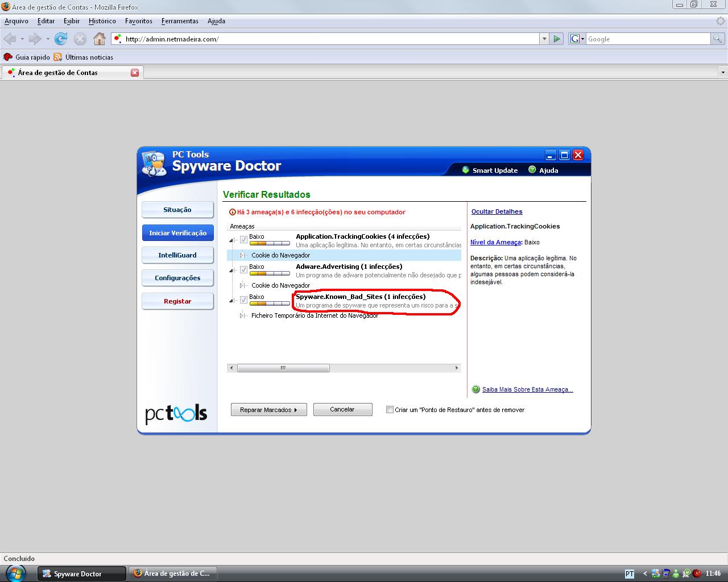Open the Arquivo menu
Screen dimensions: 728x582
(x=16, y=21)
